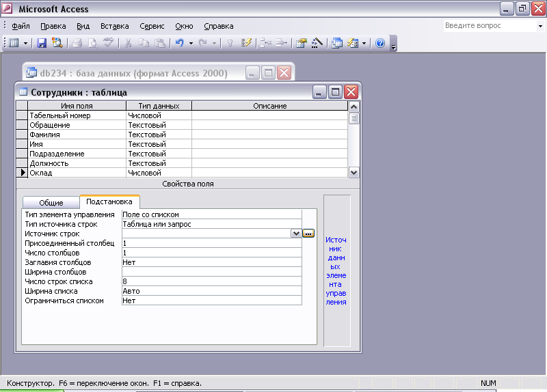Image resolution: width=547 pixels, height=392 pixels.
Task: Select the Подстановка tab
Action: click(x=109, y=201)
